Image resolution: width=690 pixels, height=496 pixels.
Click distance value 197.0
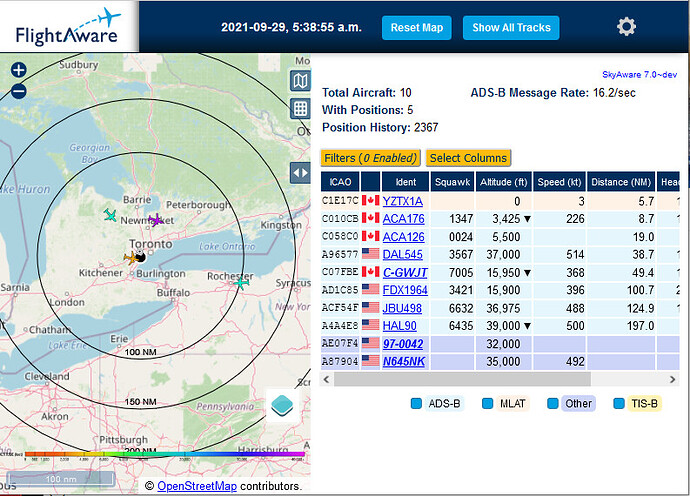click(640, 326)
